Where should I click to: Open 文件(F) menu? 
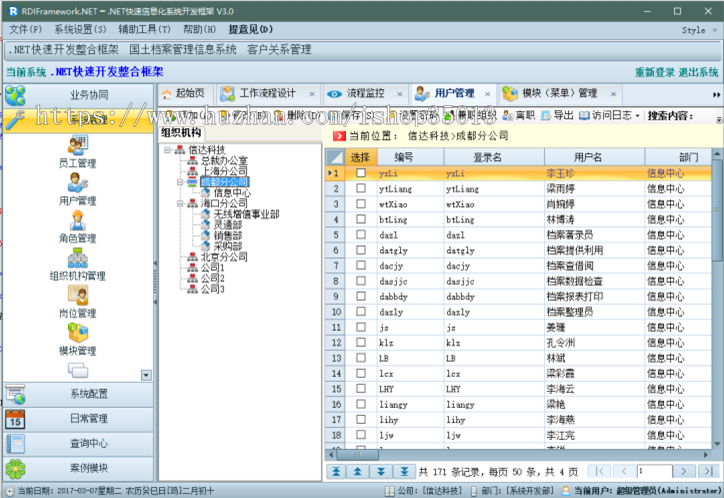(25, 30)
